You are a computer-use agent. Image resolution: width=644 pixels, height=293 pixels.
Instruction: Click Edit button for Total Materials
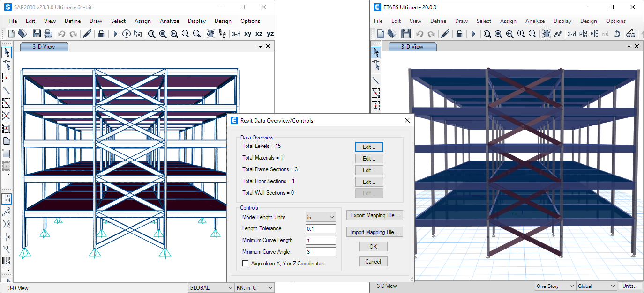pyautogui.click(x=369, y=159)
